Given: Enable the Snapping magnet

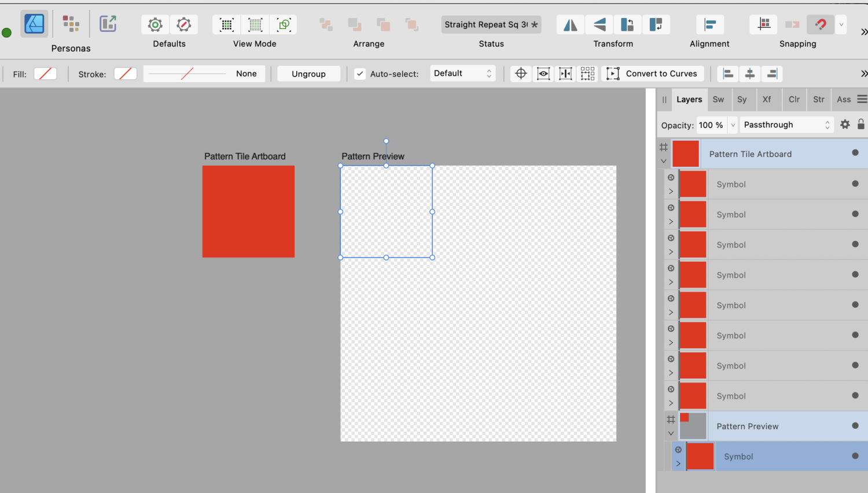Looking at the screenshot, I should coord(821,24).
